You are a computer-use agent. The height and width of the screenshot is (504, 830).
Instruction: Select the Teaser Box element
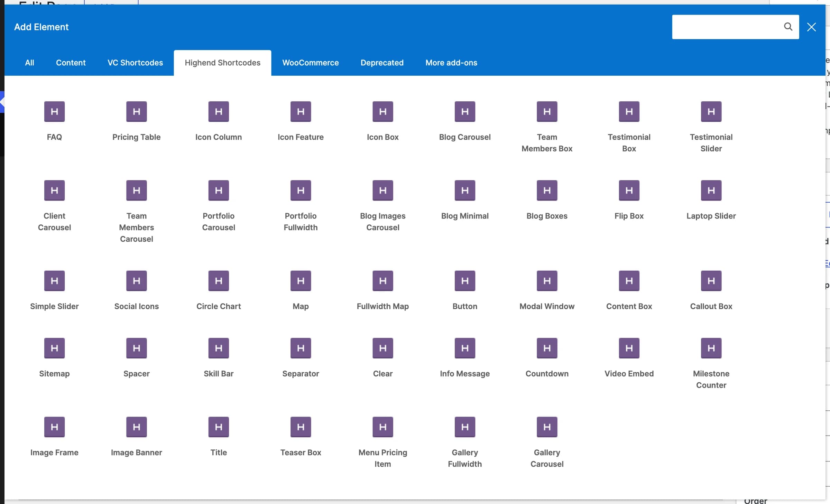[x=301, y=437]
